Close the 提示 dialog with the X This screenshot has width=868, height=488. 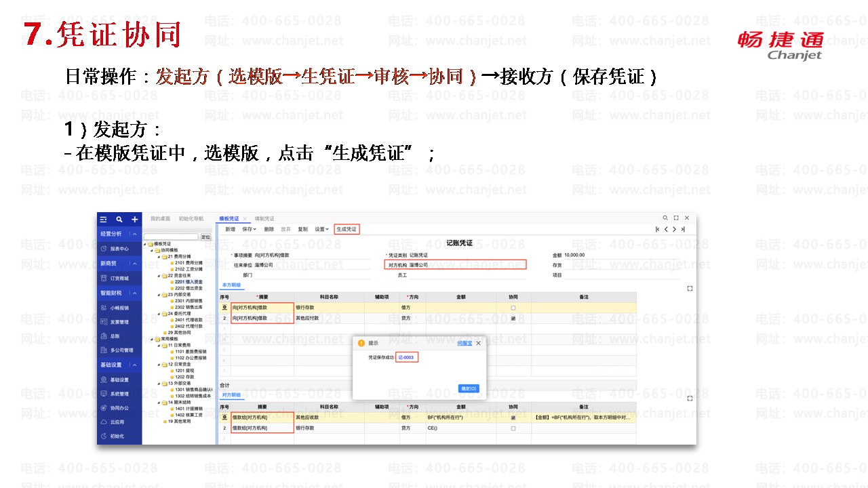click(478, 343)
